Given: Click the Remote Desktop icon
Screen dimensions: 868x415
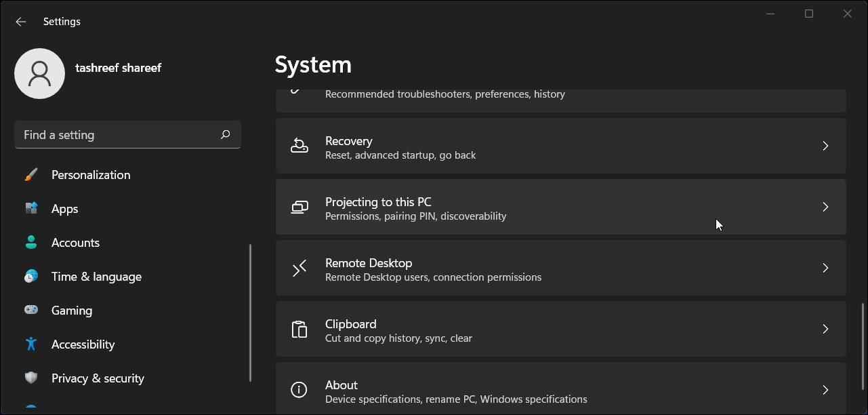Looking at the screenshot, I should [x=299, y=269].
